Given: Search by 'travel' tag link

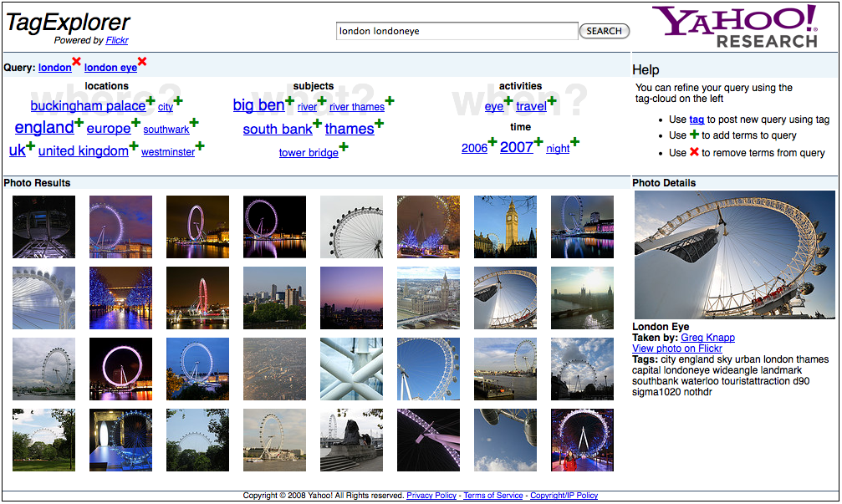Looking at the screenshot, I should 532,106.
